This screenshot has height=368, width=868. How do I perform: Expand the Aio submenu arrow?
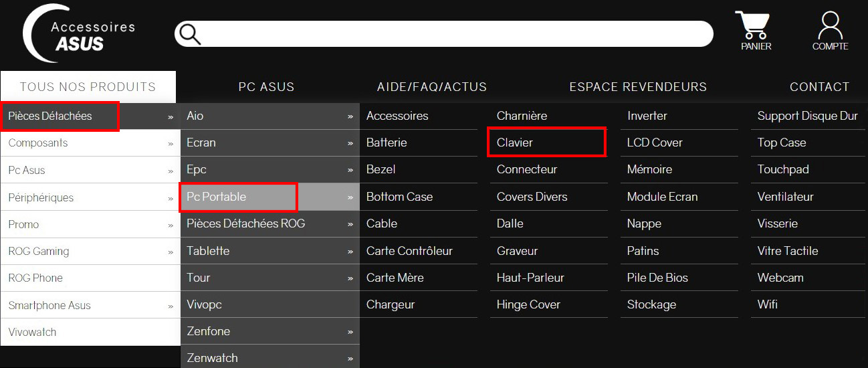pyautogui.click(x=350, y=116)
